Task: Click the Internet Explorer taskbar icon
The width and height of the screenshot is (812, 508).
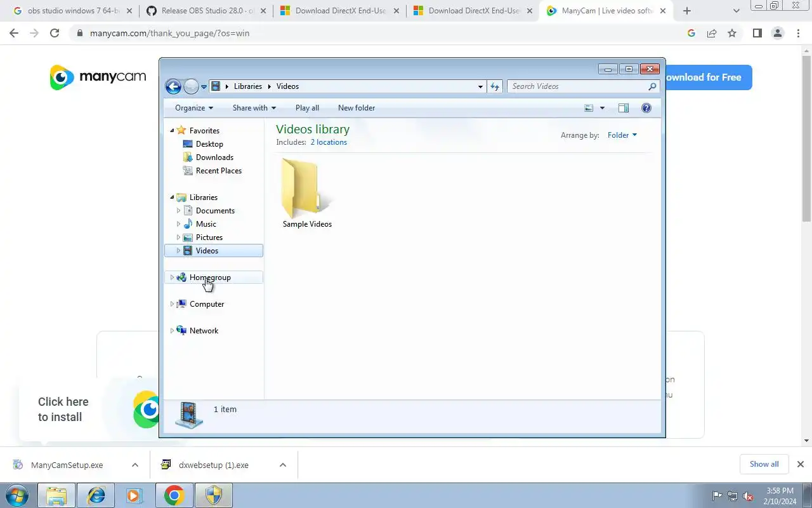Action: [x=96, y=495]
